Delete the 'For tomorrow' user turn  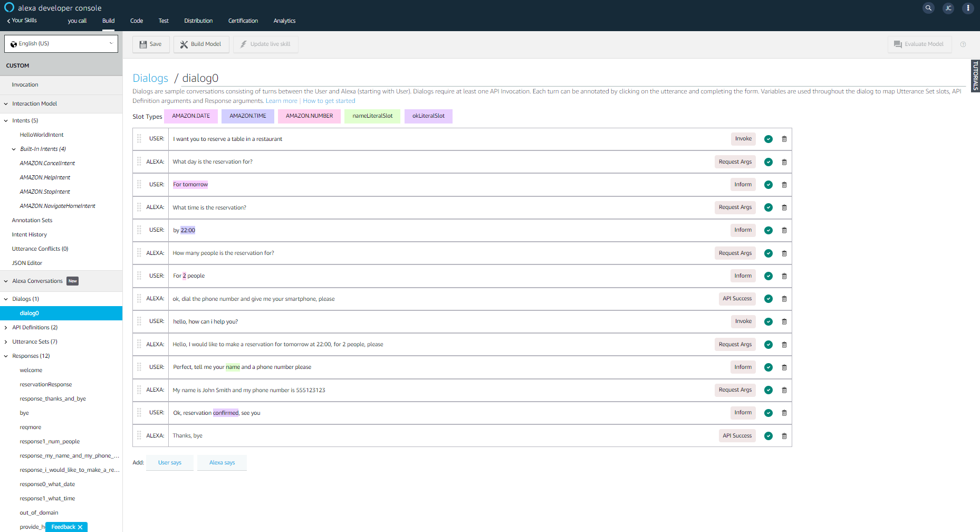click(x=784, y=185)
